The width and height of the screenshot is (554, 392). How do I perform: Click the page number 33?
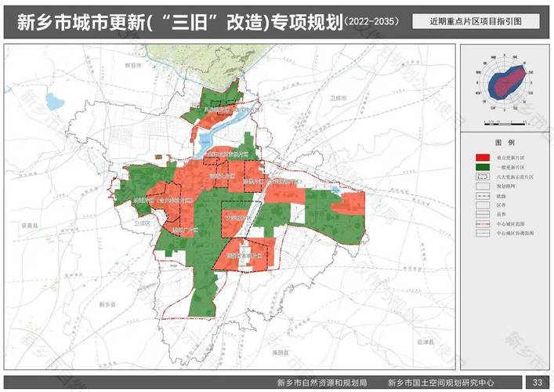538,382
